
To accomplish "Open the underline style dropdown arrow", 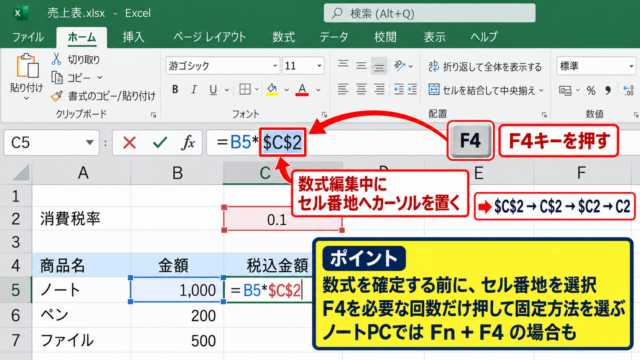I will point(227,90).
